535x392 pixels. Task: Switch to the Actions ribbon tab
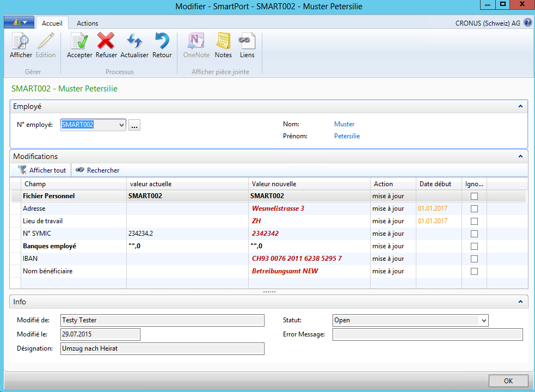click(87, 23)
